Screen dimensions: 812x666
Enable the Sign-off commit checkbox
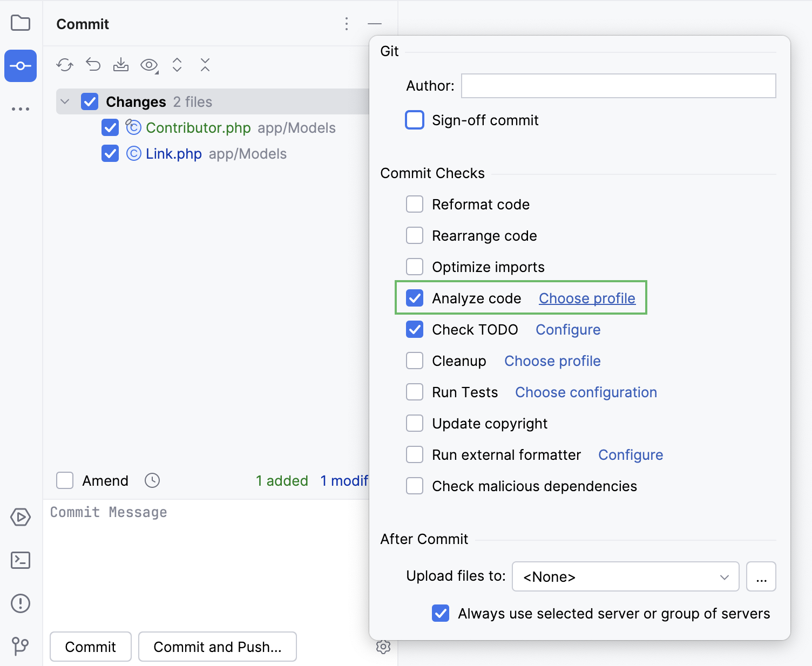pyautogui.click(x=414, y=120)
